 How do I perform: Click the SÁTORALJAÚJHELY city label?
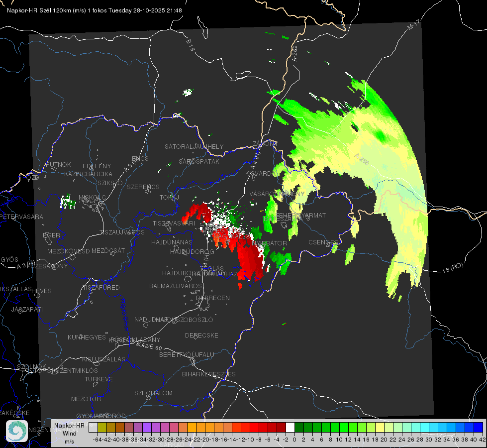tap(194, 146)
